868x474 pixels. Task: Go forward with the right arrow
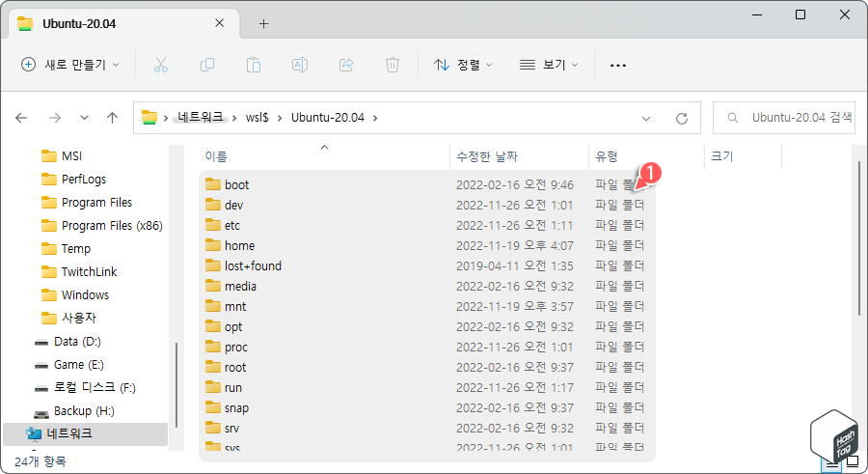(x=55, y=118)
